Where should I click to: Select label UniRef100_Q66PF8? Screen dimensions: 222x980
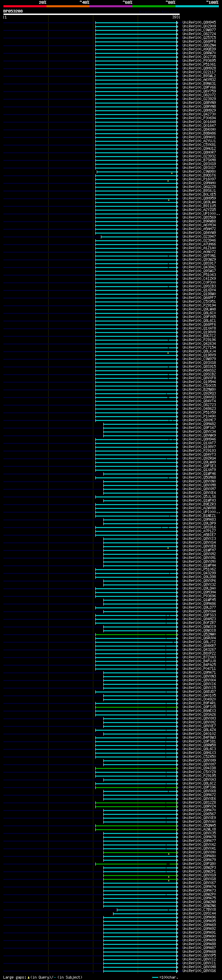199,41
